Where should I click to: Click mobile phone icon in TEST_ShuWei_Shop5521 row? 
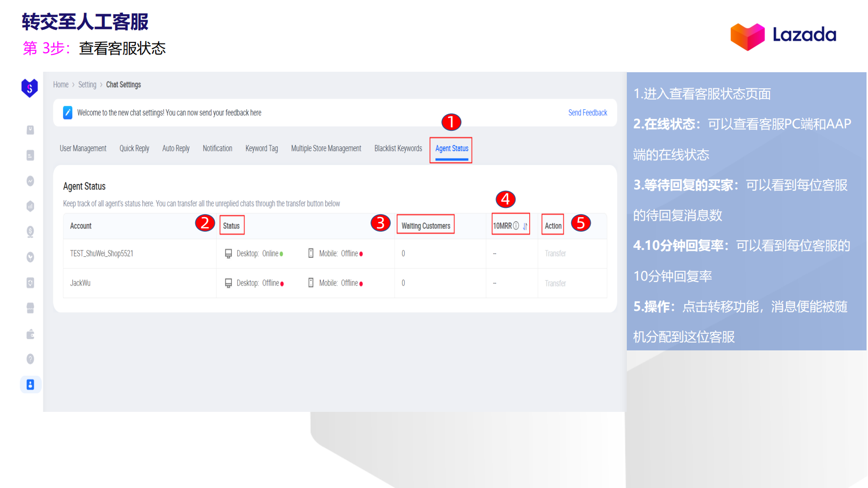311,253
